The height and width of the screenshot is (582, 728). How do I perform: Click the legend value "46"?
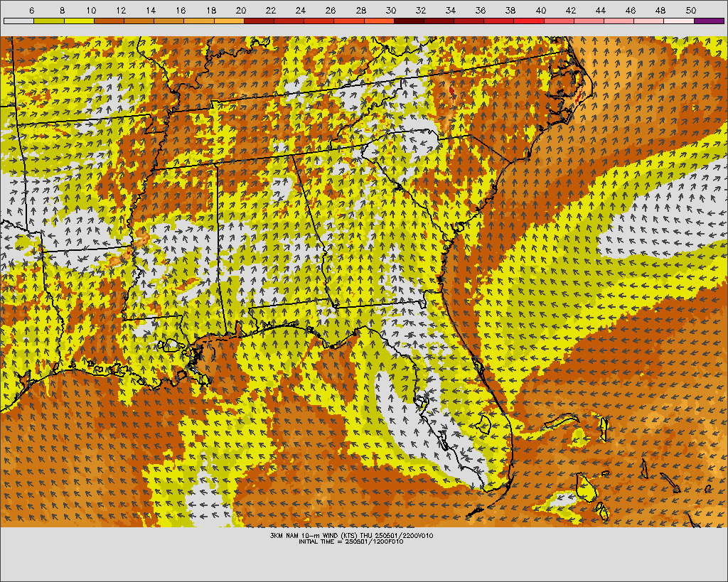click(631, 10)
